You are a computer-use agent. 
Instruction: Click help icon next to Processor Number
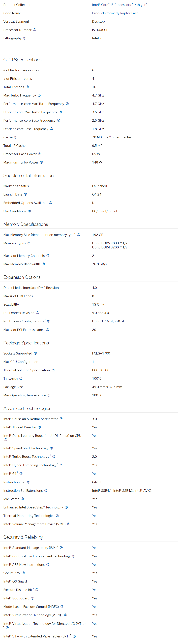click(x=35, y=30)
